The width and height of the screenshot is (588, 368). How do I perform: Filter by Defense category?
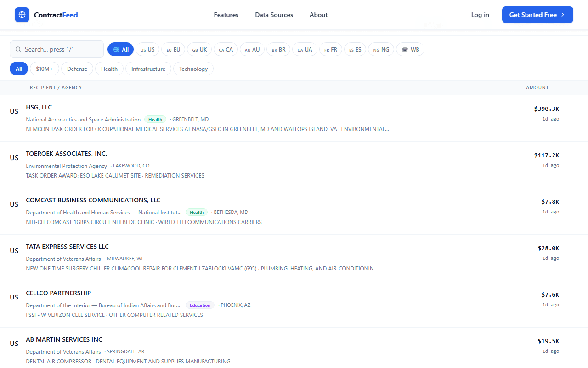click(77, 69)
